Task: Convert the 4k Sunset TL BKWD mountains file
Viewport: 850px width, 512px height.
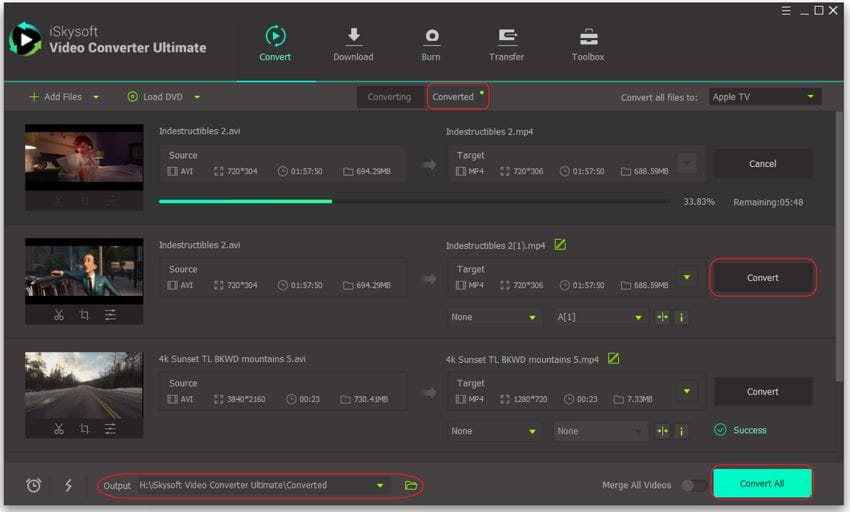Action: [x=762, y=392]
